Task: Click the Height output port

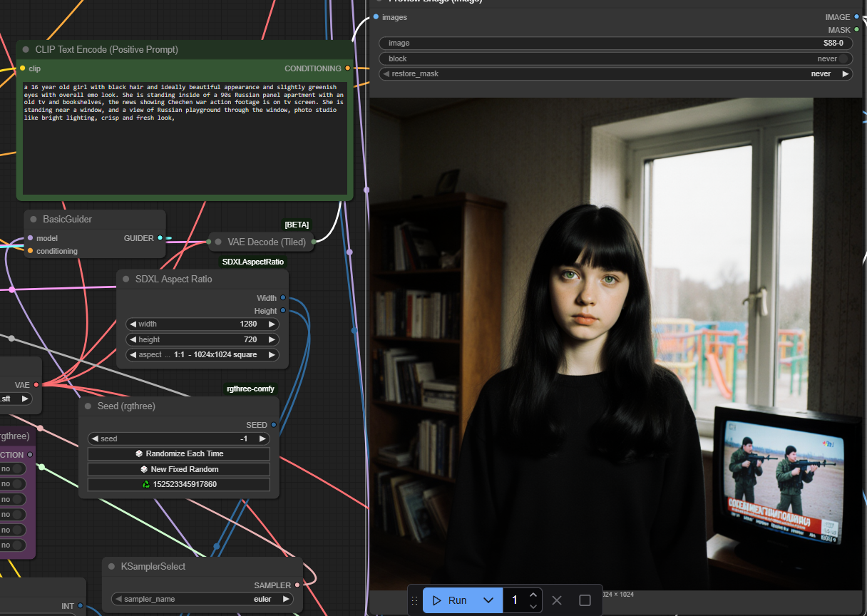Action: [283, 311]
